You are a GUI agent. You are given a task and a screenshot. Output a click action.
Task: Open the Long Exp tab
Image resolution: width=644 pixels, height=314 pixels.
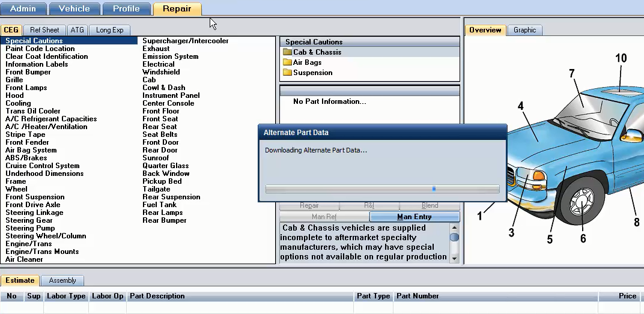coord(109,30)
